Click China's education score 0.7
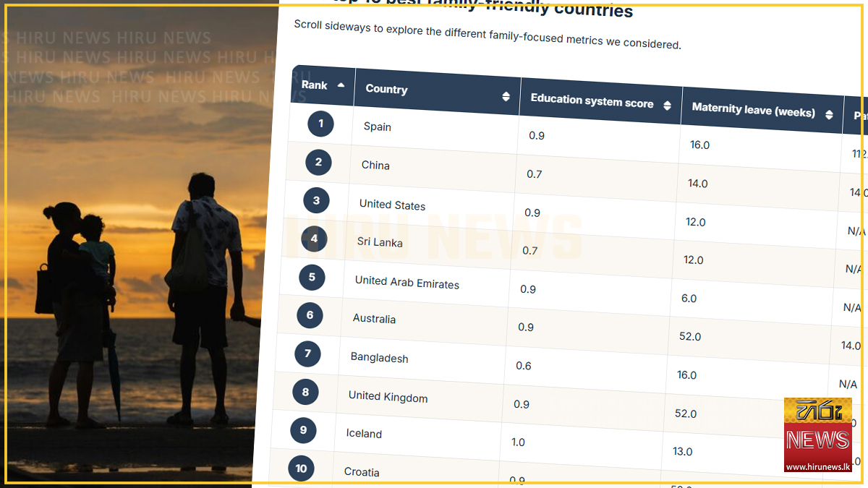Viewport: 868px width, 488px height. click(x=535, y=174)
